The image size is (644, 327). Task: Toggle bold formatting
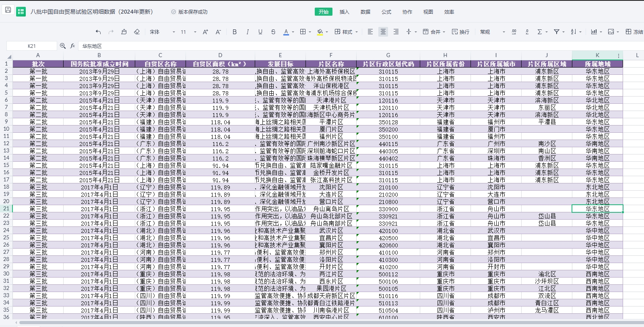(235, 32)
